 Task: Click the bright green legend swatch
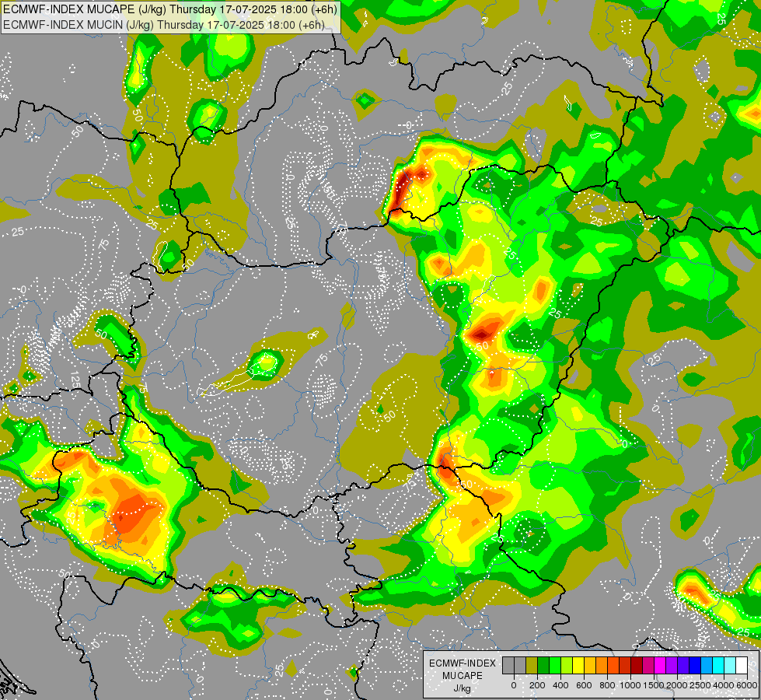(x=555, y=666)
